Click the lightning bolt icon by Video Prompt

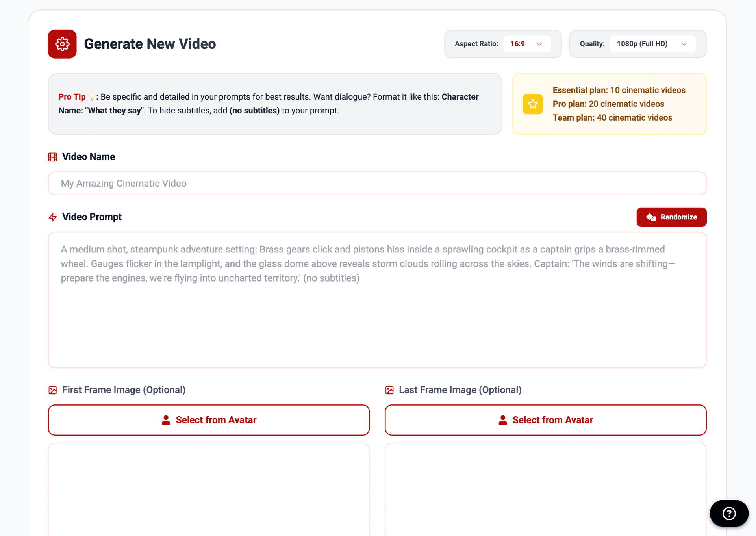[53, 217]
